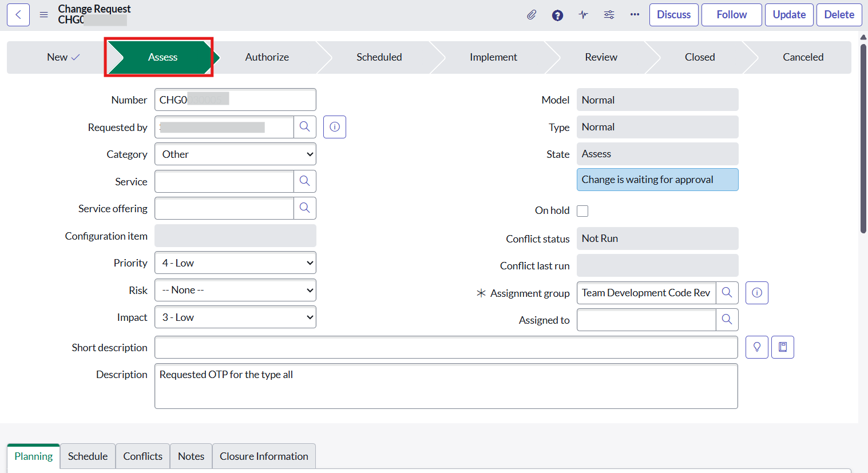This screenshot has width=868, height=473.
Task: Click the Discuss button
Action: 674,15
